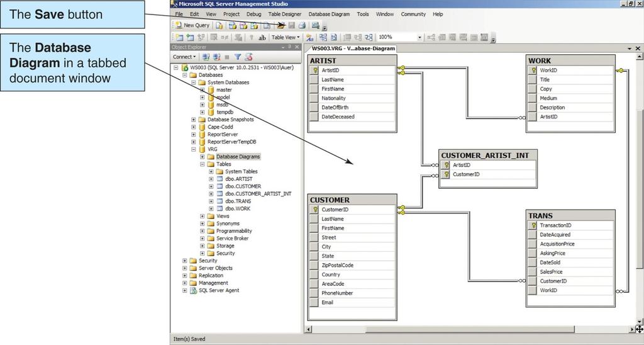Screen dimensions: 644x345
Task: Select the Programmability folder
Action: [234, 230]
